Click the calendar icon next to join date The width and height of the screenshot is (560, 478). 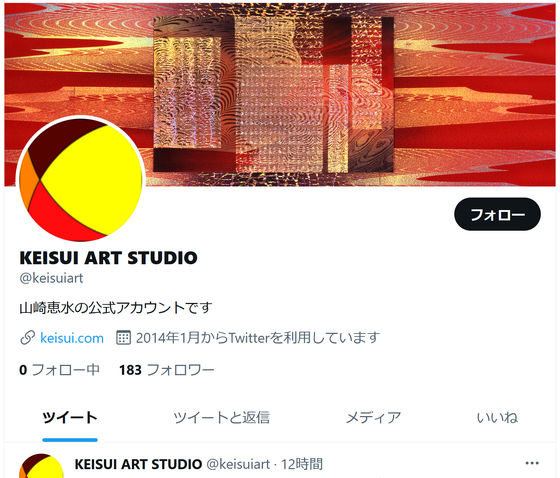(123, 338)
